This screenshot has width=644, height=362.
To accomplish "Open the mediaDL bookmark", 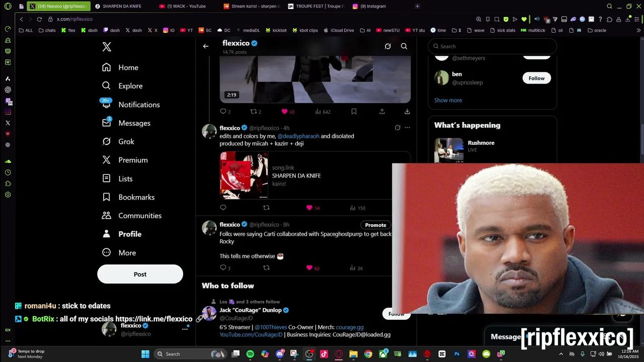I will pyautogui.click(x=248, y=30).
